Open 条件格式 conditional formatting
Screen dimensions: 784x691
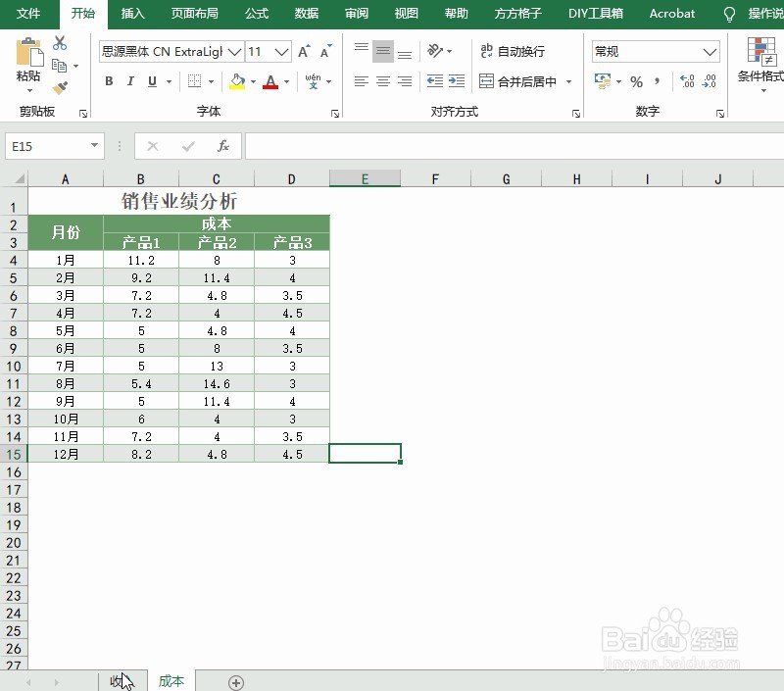tap(761, 64)
